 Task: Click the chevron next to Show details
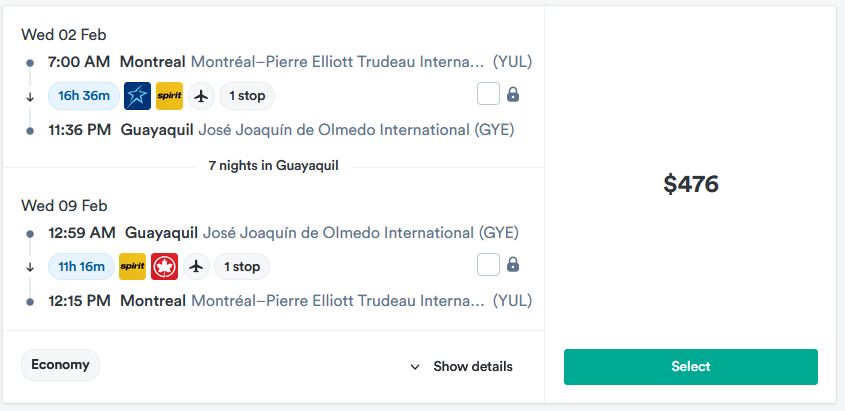pos(415,367)
